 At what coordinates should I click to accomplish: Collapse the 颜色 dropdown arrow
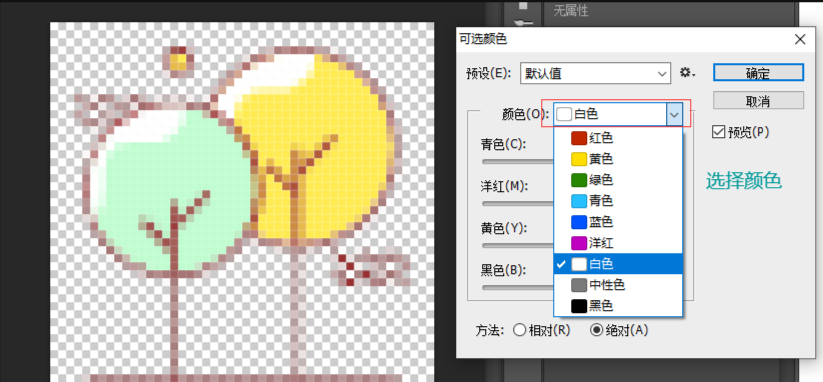click(674, 114)
